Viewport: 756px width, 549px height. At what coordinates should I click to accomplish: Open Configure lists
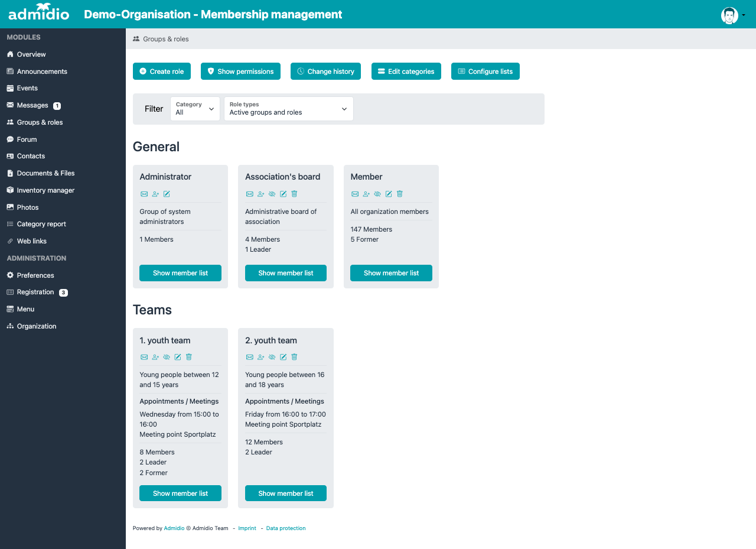(x=485, y=72)
